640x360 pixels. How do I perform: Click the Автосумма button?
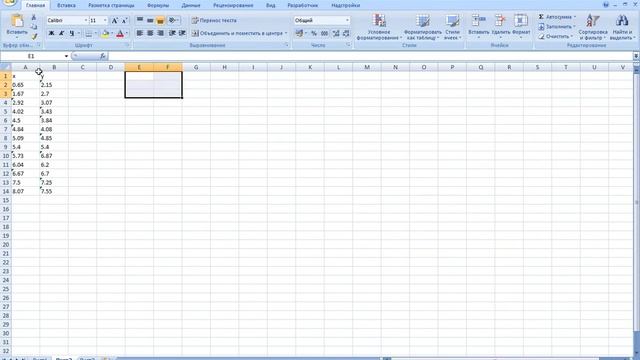555,17
